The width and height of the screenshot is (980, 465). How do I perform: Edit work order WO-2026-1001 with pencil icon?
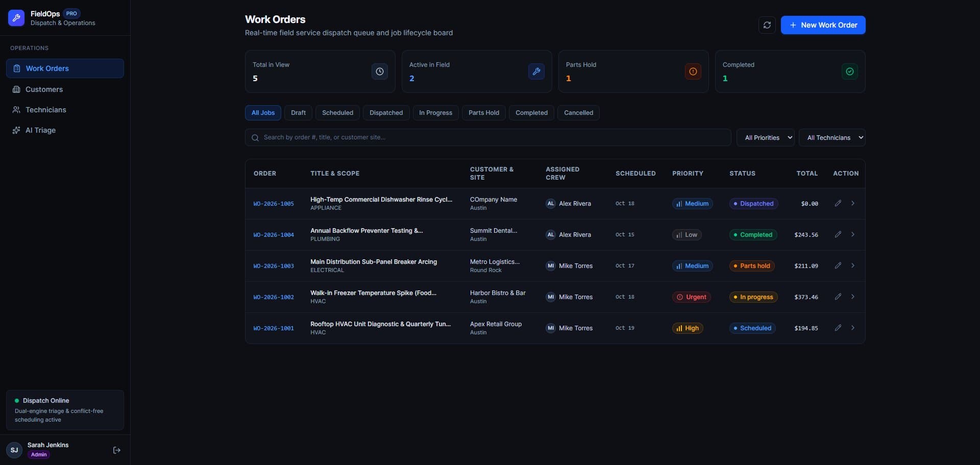pyautogui.click(x=838, y=328)
